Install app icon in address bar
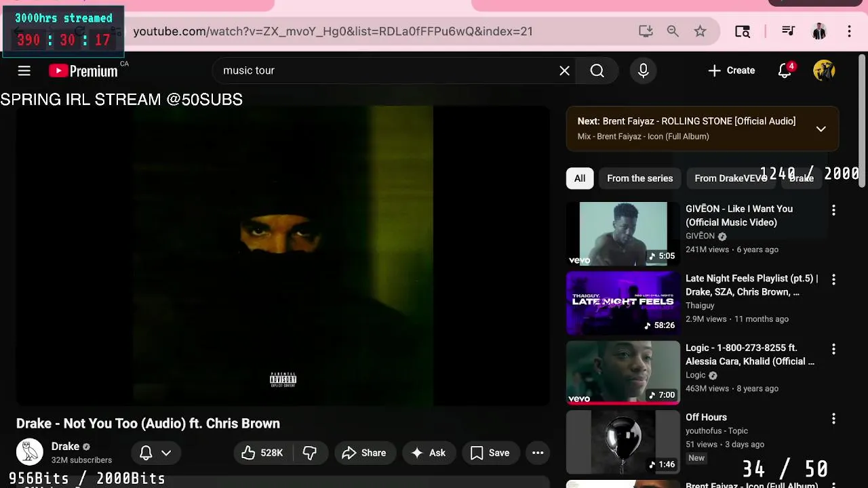This screenshot has width=868, height=488. pos(646,31)
